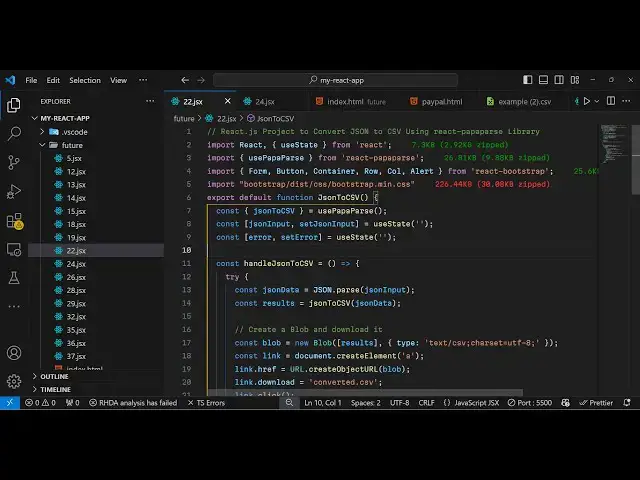640x480 pixels.
Task: Show additional activity bar views
Action: pos(14,306)
